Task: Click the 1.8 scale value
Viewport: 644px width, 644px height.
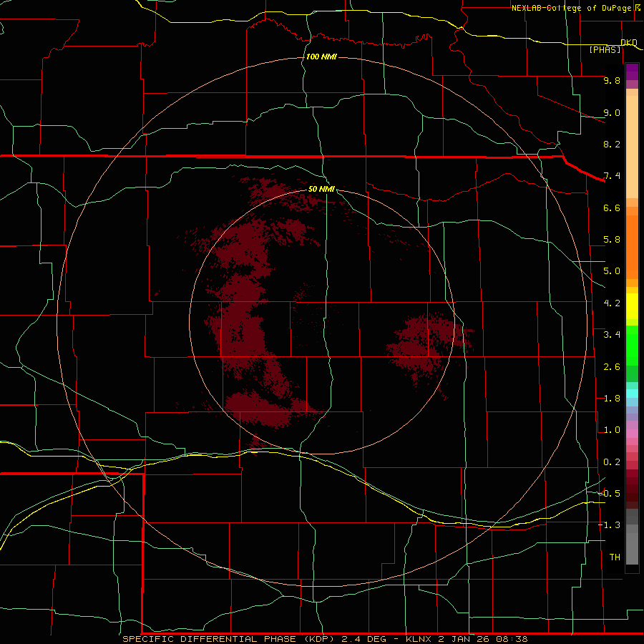Action: 612,399
